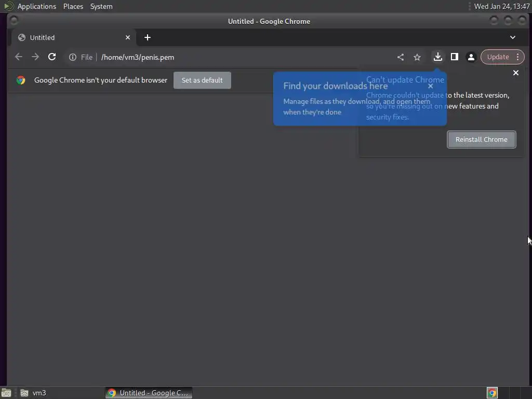Click Reinstall Chrome button
The image size is (532, 399).
[x=482, y=139]
